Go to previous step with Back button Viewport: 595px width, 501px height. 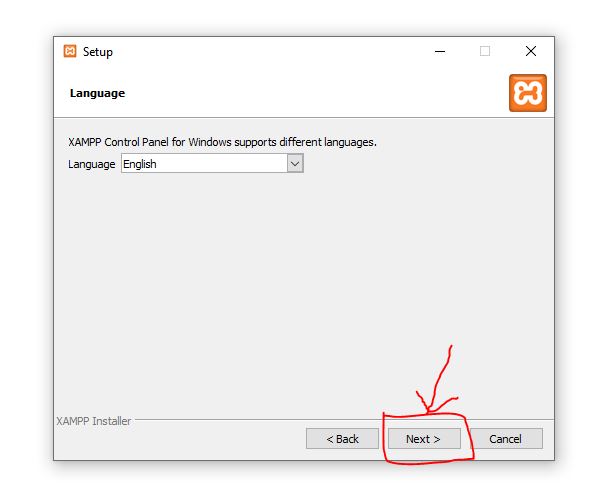[x=342, y=439]
